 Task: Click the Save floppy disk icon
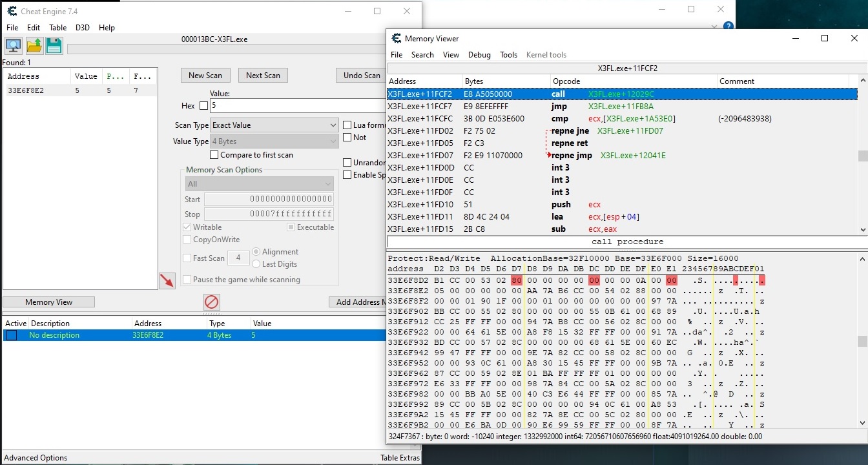(x=54, y=46)
